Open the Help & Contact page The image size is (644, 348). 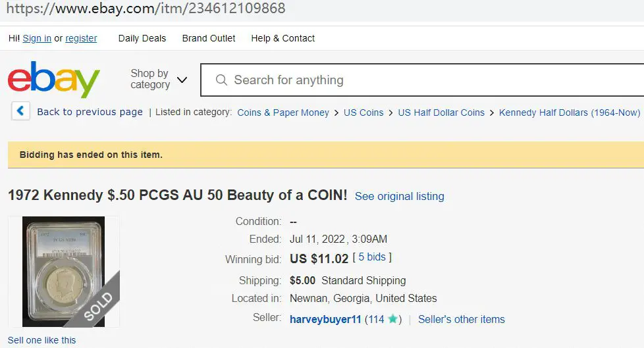[283, 38]
